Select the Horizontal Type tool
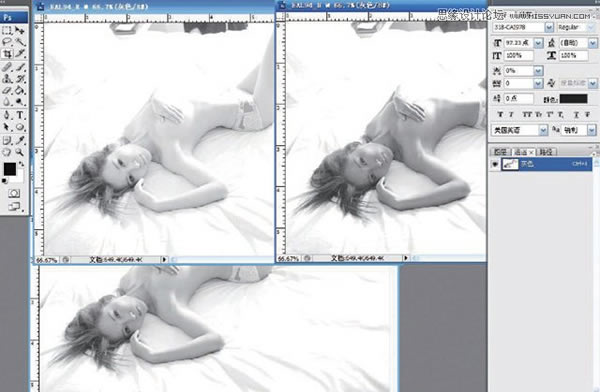Viewport: 600px width, 392px height. (20, 115)
